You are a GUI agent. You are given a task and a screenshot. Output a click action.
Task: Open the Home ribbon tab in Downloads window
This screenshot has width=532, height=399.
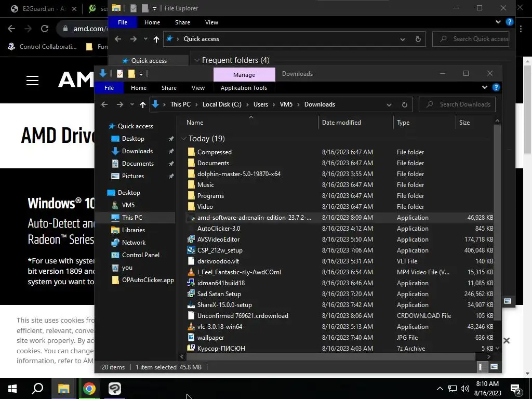pos(138,88)
